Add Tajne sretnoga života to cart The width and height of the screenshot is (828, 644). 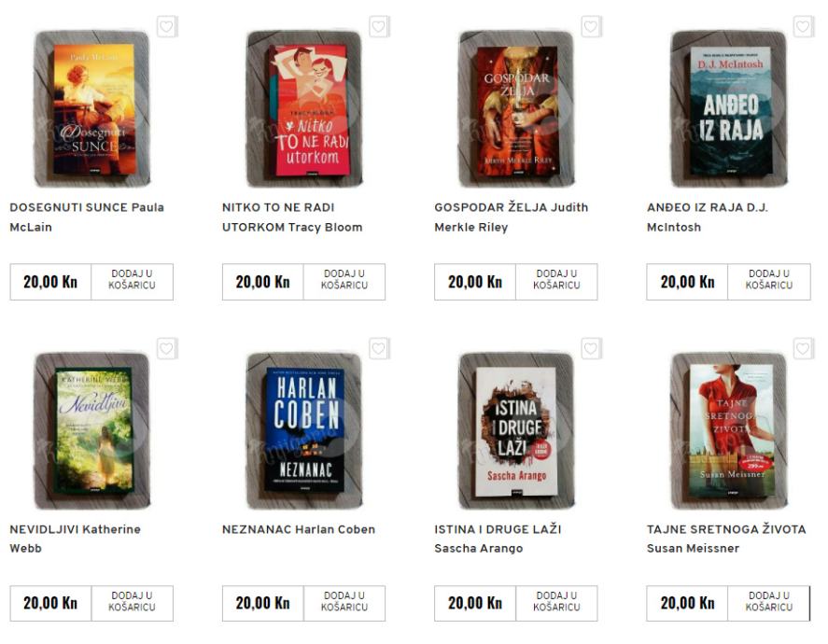[x=769, y=603]
